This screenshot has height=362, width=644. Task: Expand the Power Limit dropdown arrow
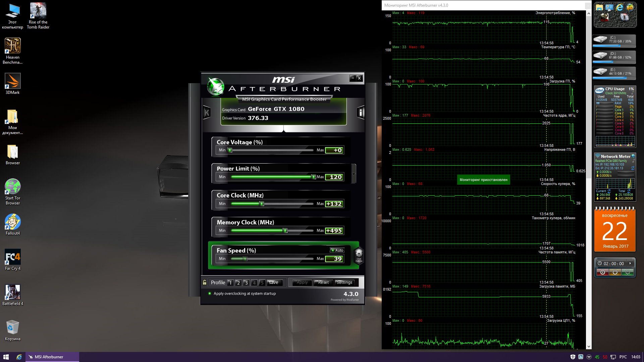(354, 174)
